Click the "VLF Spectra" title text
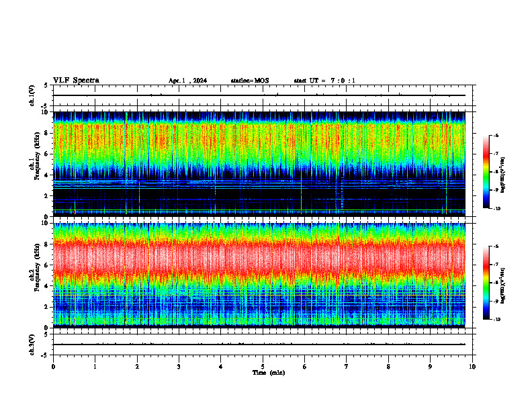The height and width of the screenshot is (411, 532). click(x=76, y=80)
